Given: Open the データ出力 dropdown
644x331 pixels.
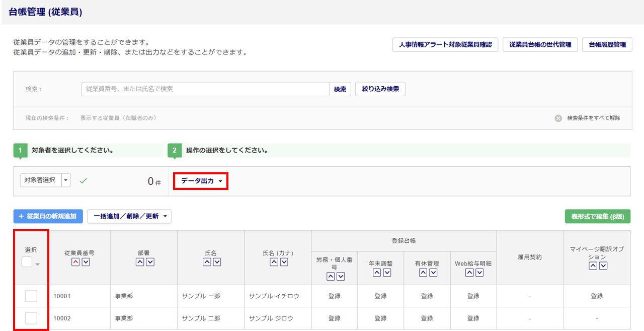Looking at the screenshot, I should [x=201, y=181].
